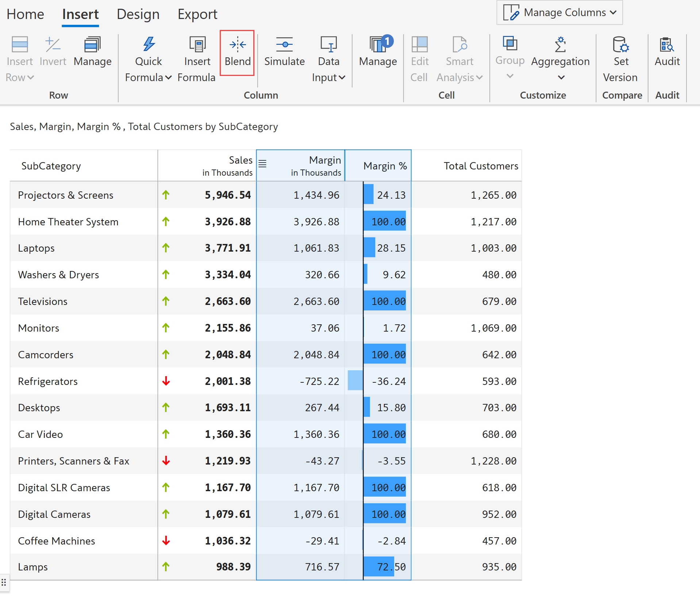Viewport: 700px width, 596px height.
Task: Click the Projectors & Screens sales value
Action: click(227, 195)
